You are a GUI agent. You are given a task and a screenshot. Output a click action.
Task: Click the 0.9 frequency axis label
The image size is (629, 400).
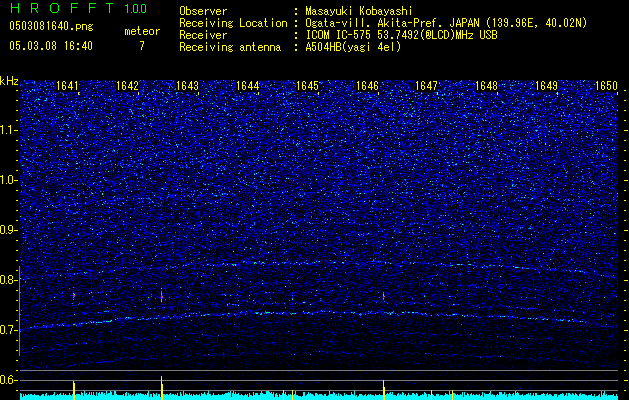(9, 230)
